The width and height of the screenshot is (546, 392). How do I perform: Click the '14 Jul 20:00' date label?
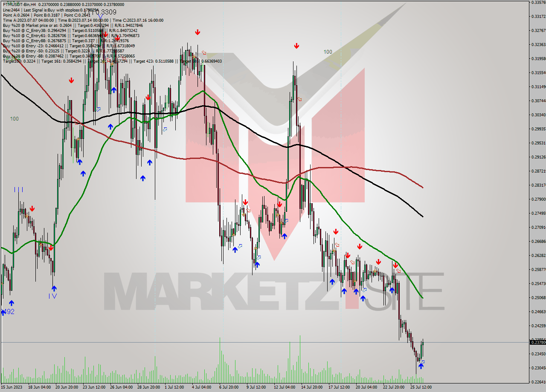pos(312,387)
